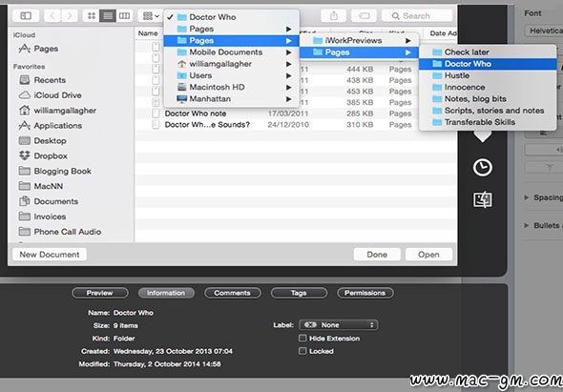Choose Manhattan in path menu
Viewport: 563px width, 392px height.
(231, 99)
